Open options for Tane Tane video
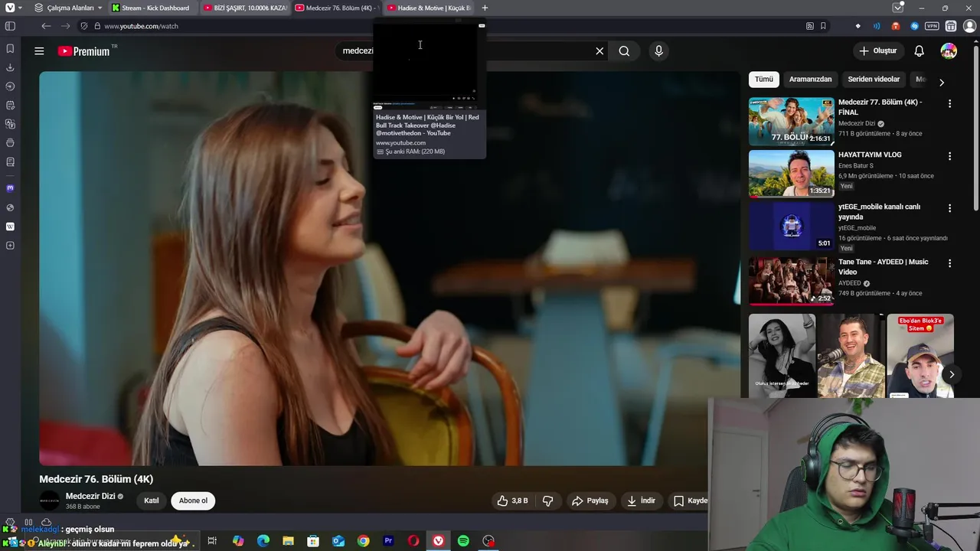Viewport: 980px width, 551px height. 950,263
